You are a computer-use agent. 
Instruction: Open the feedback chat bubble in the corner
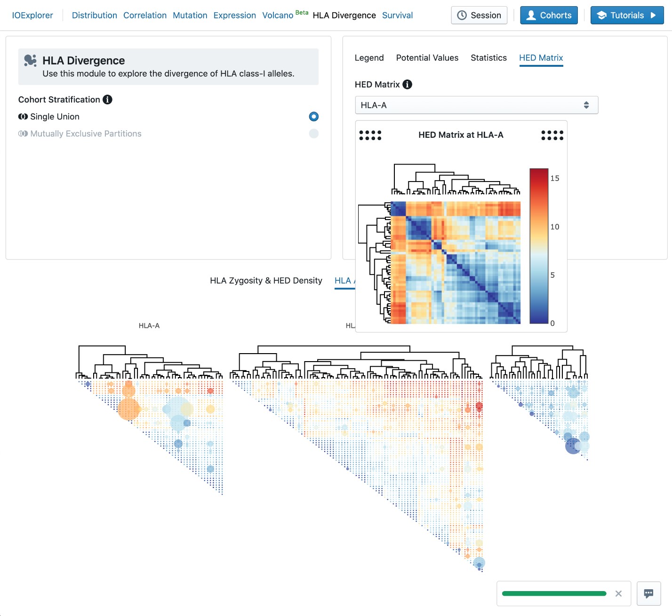click(x=649, y=593)
